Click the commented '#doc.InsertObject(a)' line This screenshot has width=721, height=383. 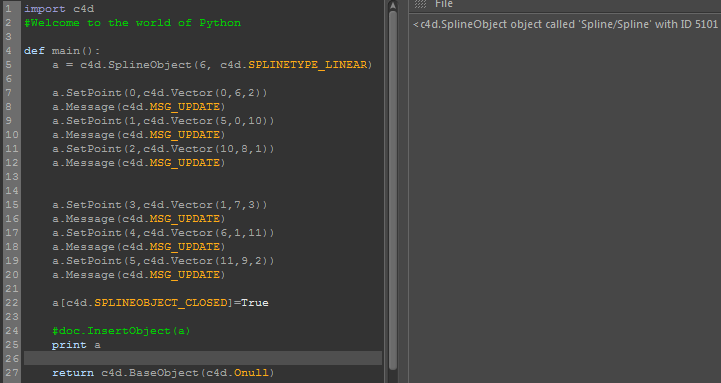tap(121, 331)
